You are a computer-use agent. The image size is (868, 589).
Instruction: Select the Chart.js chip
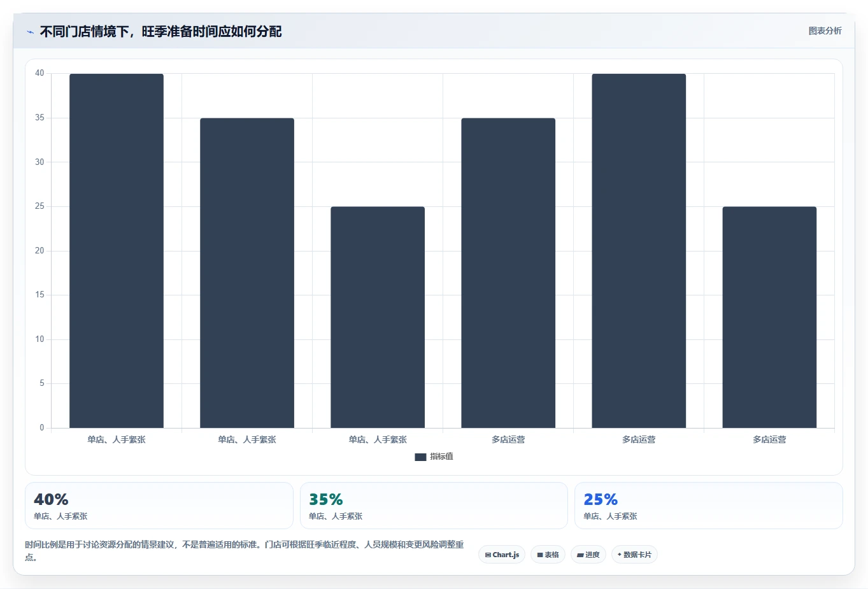[x=502, y=555]
